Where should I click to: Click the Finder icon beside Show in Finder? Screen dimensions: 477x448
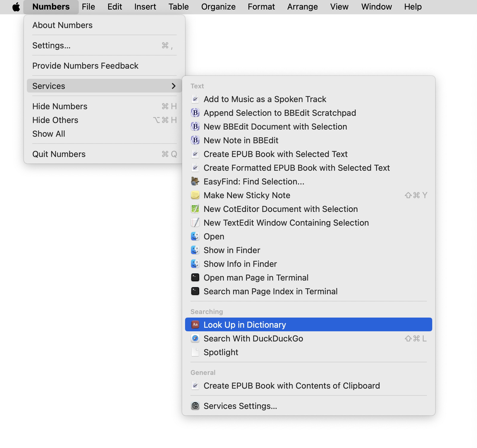pyautogui.click(x=195, y=250)
